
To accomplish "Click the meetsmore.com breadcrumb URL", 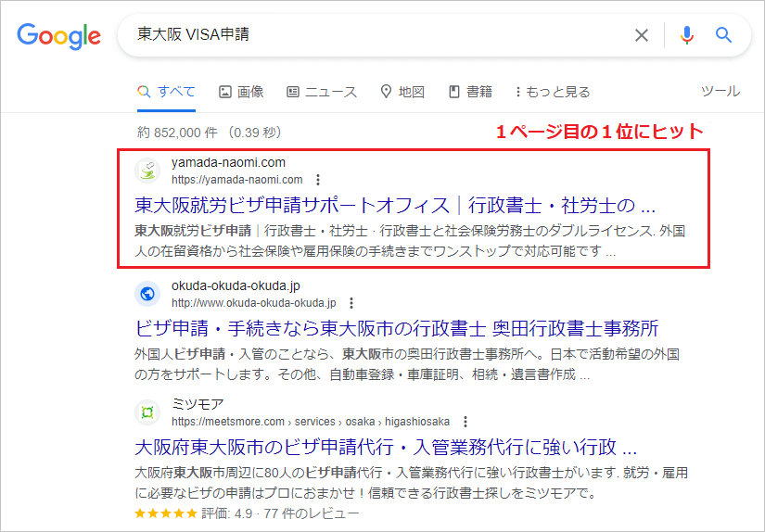I will (x=311, y=422).
